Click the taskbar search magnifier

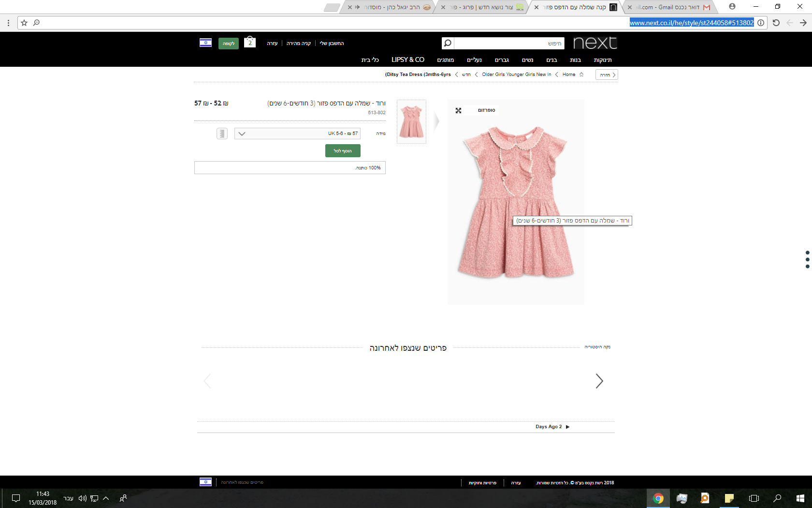coord(777,498)
